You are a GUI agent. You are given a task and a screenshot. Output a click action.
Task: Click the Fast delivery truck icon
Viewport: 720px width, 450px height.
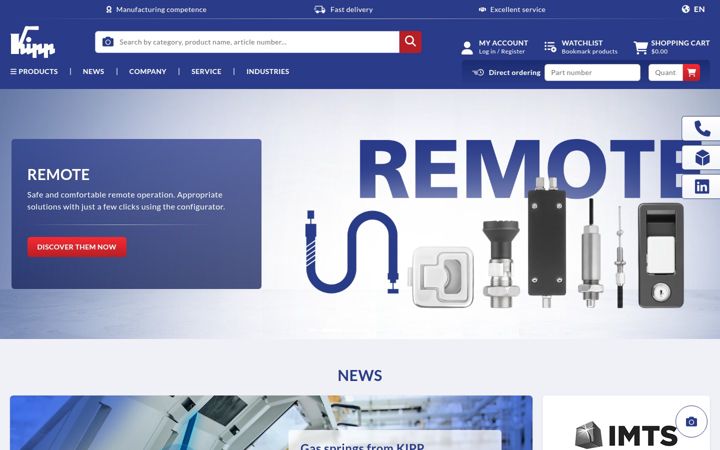[320, 9]
